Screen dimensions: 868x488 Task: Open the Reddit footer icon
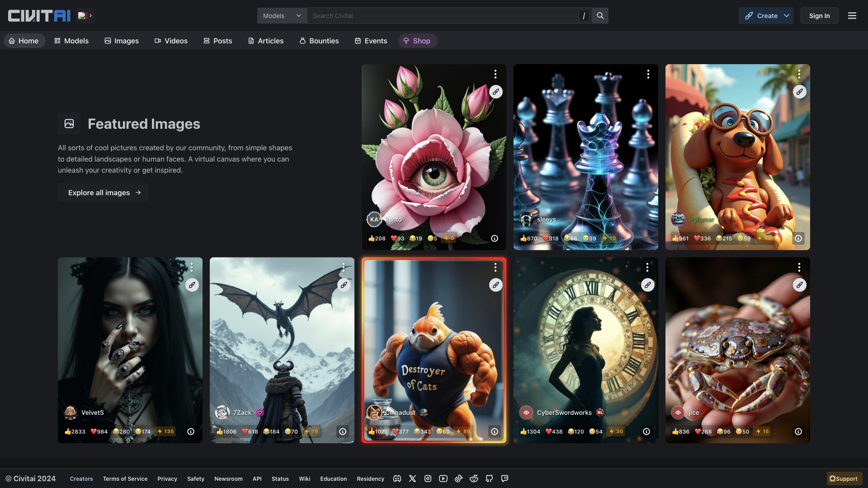coord(474,479)
